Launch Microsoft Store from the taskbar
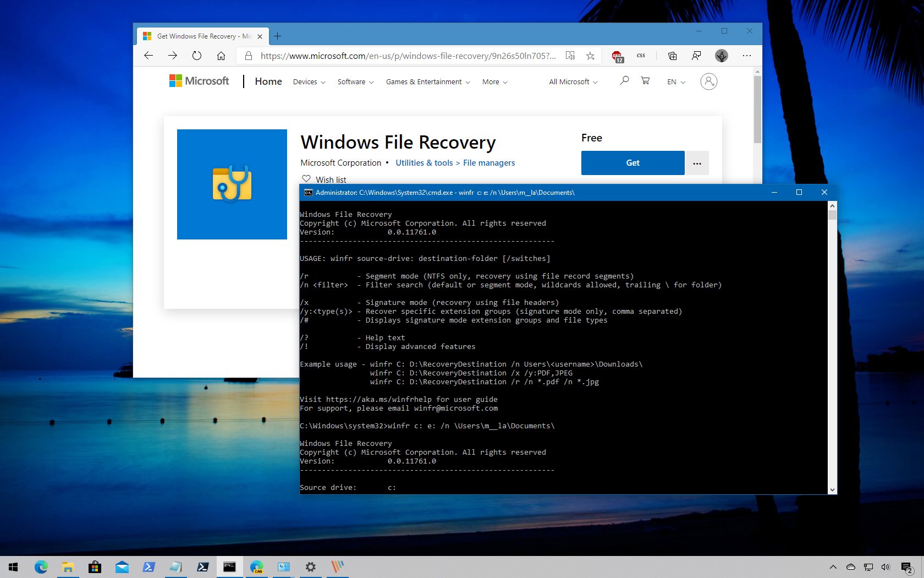Image resolution: width=924 pixels, height=578 pixels. point(95,567)
